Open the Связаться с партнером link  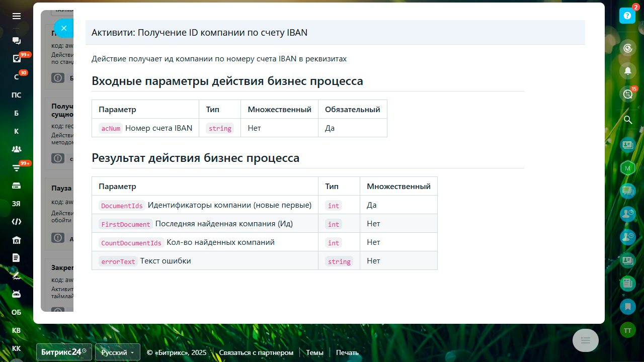[x=256, y=352]
